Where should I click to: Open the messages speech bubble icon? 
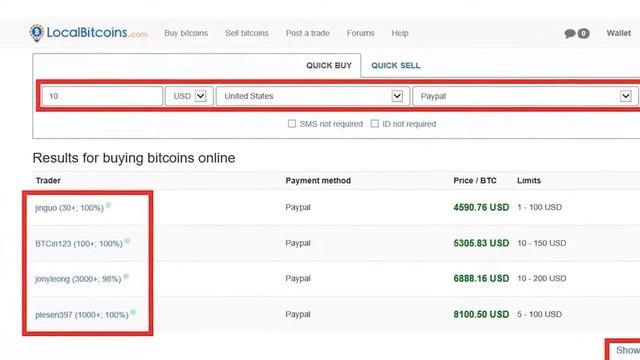click(x=570, y=33)
